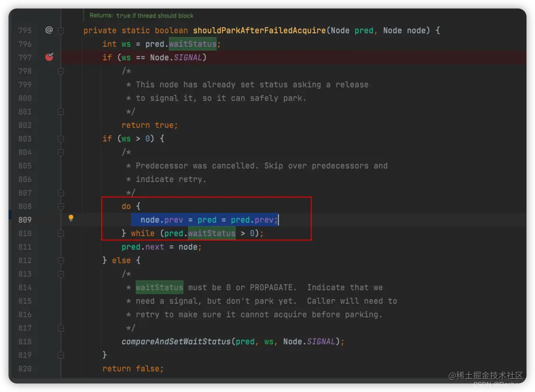This screenshot has width=535, height=392.
Task: Click line number 795 in the gutter
Action: point(25,31)
